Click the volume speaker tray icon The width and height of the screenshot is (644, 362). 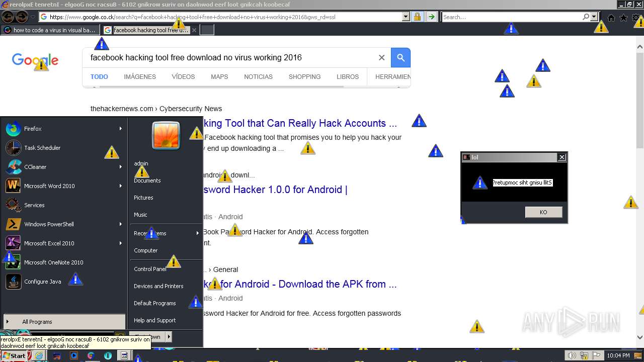point(572,356)
